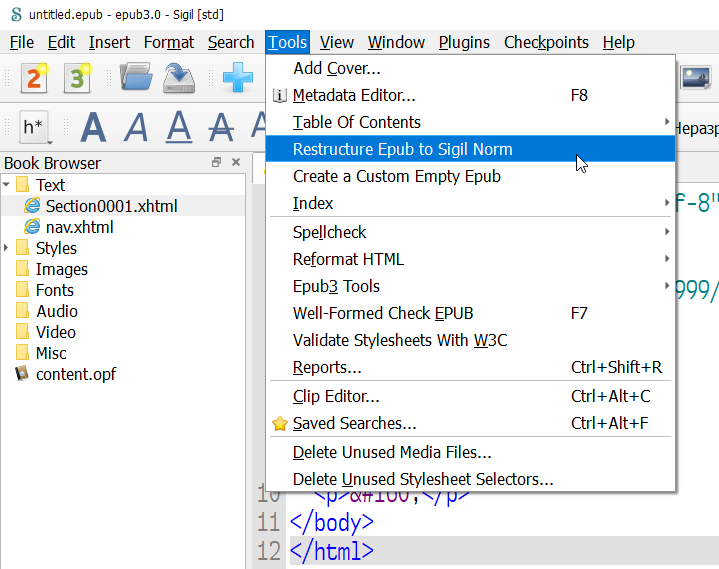Apply Underline with the underlined A icon
Image resolution: width=719 pixels, height=569 pixels.
(x=179, y=127)
